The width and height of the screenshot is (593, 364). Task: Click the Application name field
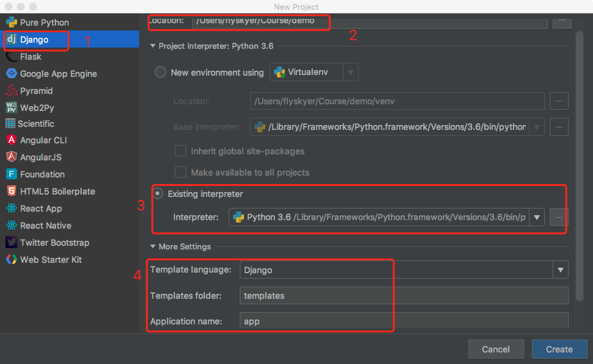tap(404, 321)
